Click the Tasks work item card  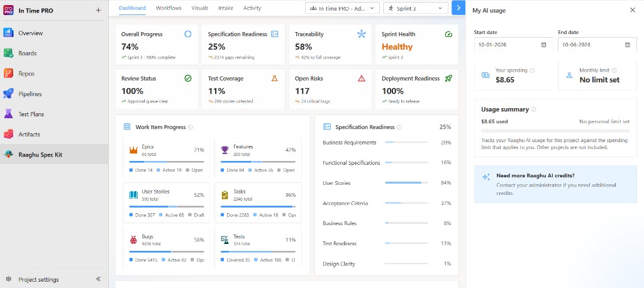click(258, 203)
